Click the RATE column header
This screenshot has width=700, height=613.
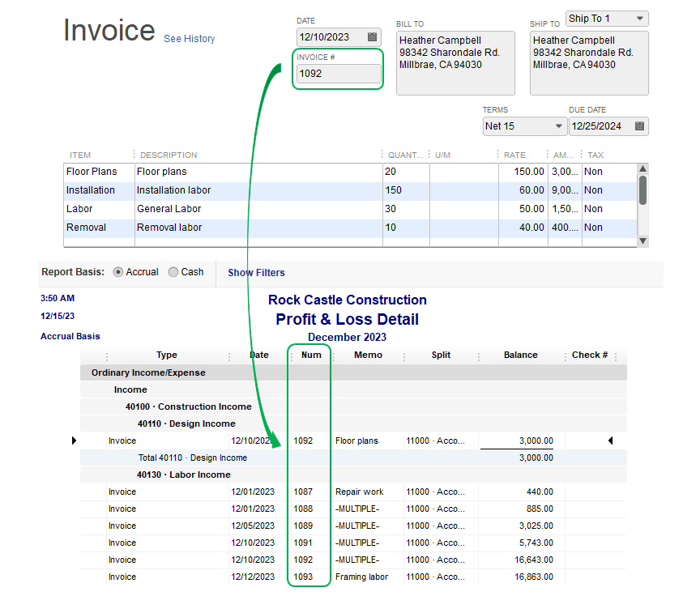tap(514, 155)
